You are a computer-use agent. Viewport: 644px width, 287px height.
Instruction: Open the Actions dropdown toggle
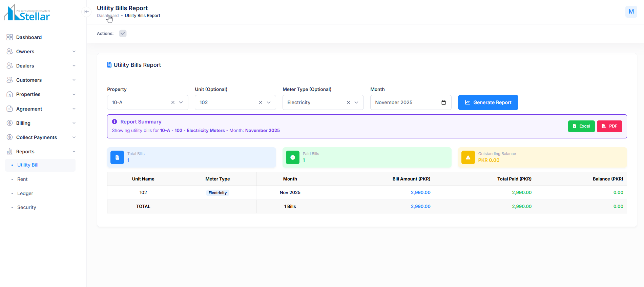(123, 33)
